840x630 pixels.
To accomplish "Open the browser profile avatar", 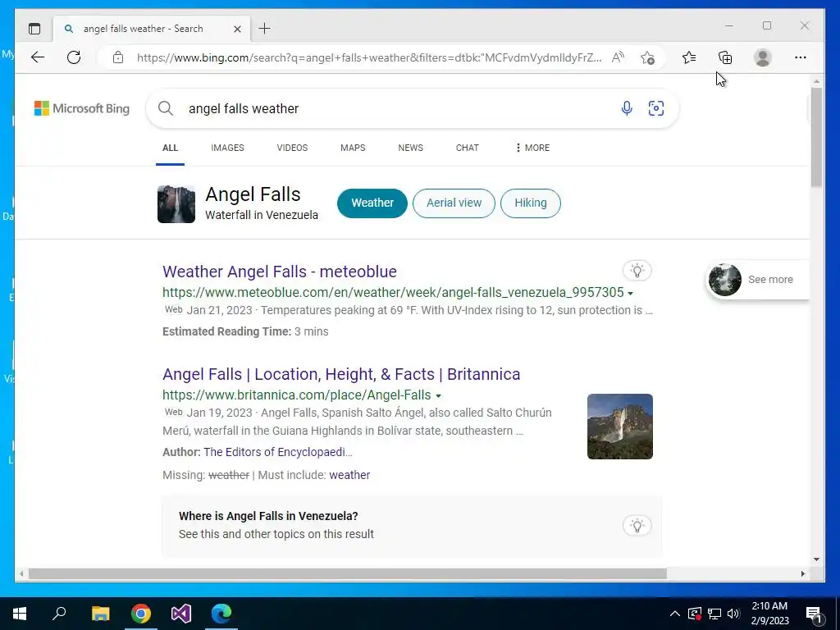I will 762,57.
